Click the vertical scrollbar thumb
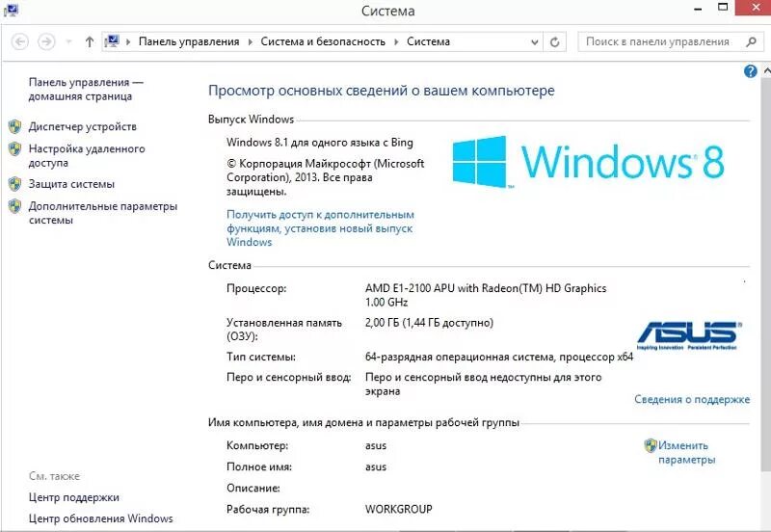This screenshot has height=532, width=771. [766, 276]
